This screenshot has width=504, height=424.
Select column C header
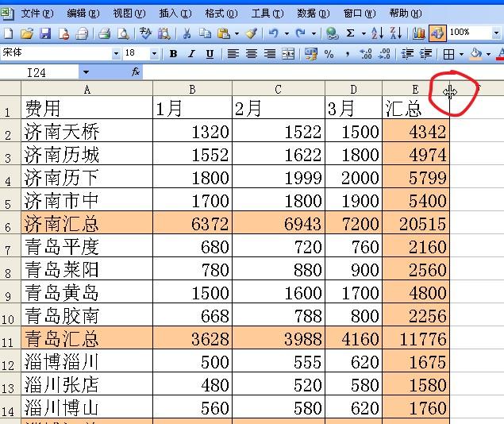[279, 89]
